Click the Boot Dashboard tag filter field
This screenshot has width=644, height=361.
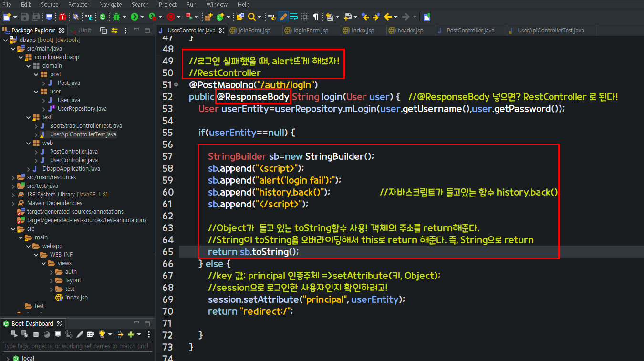tap(77, 346)
